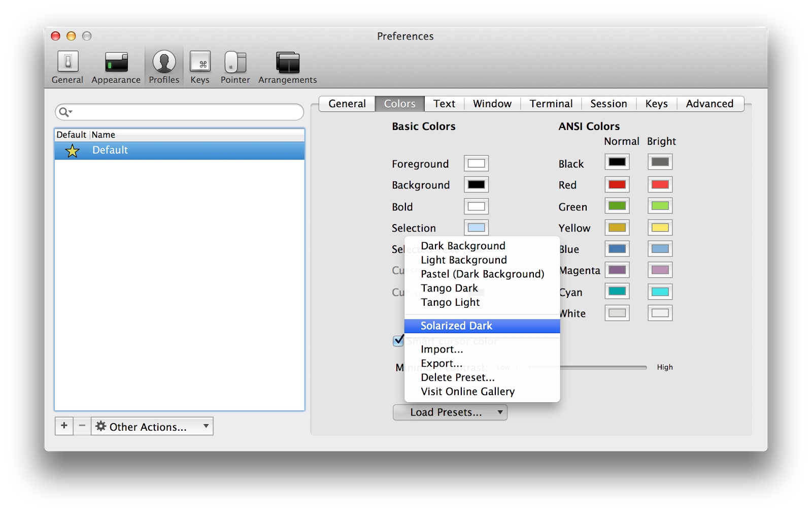The image size is (812, 513).
Task: Select the Default profile row
Action: (x=180, y=150)
